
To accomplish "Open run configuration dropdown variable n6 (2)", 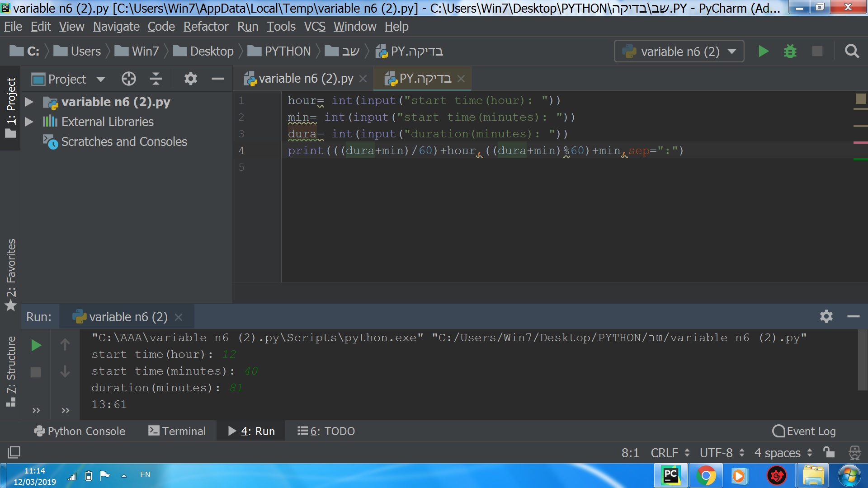I will [x=679, y=52].
